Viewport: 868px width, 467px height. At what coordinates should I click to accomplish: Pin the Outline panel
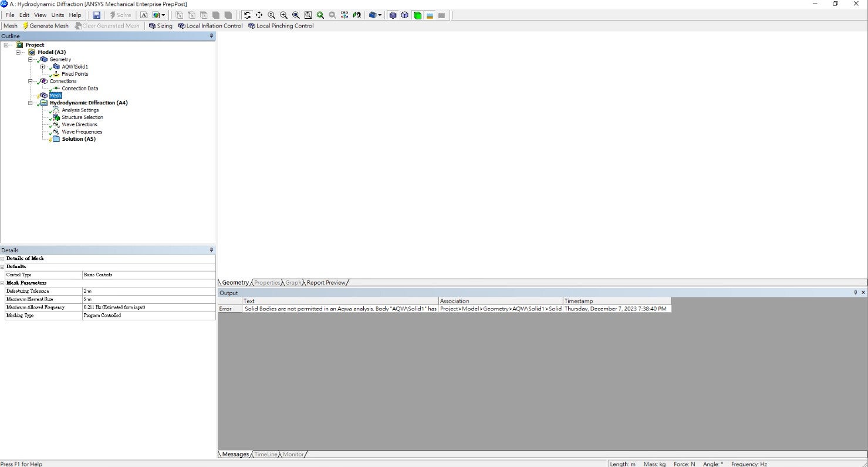coord(211,36)
